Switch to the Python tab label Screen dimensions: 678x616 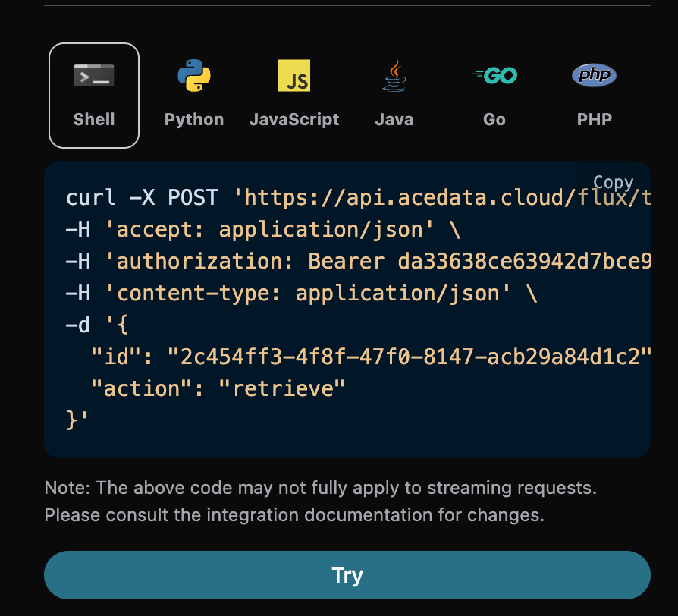[194, 120]
